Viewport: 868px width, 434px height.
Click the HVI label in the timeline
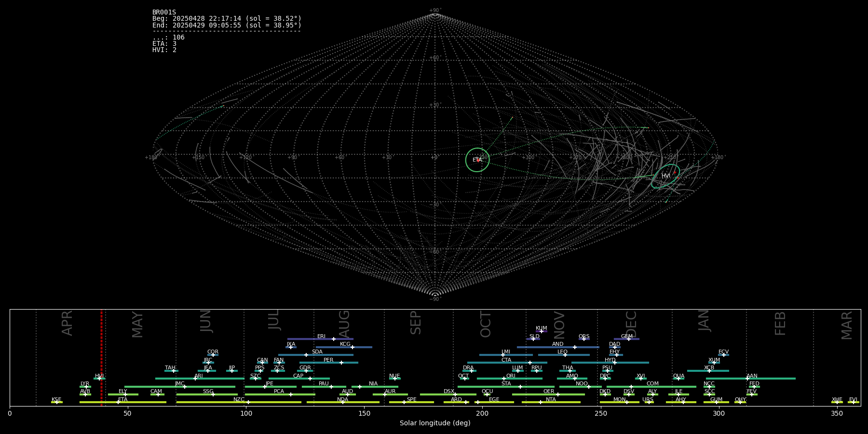pos(99,376)
